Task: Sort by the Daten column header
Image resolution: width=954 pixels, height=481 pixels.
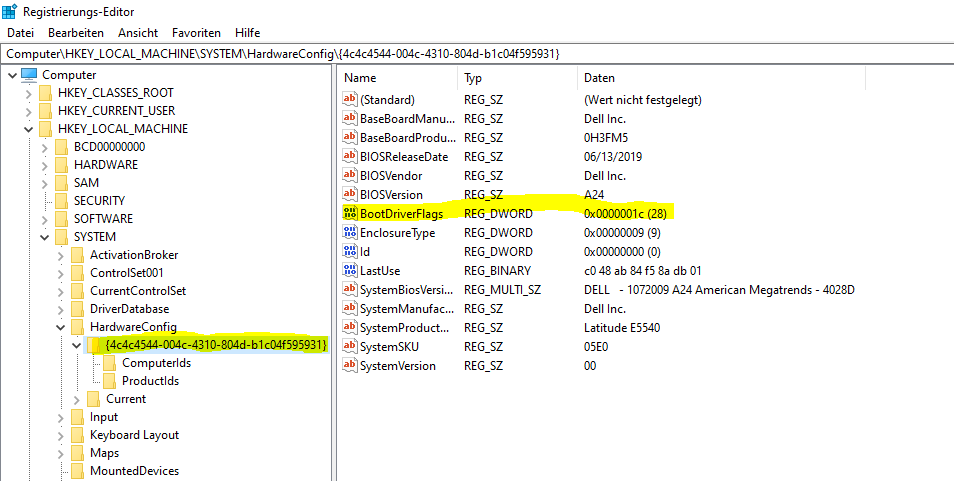Action: pyautogui.click(x=721, y=78)
